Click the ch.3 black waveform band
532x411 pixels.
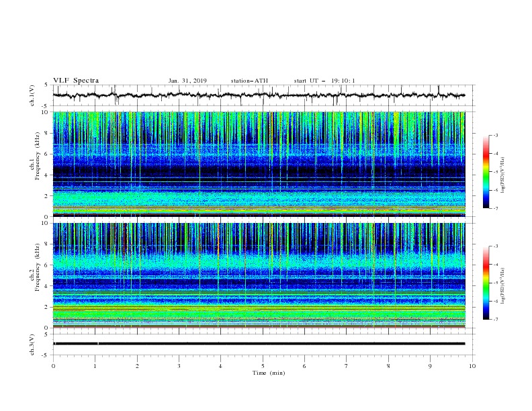(259, 344)
